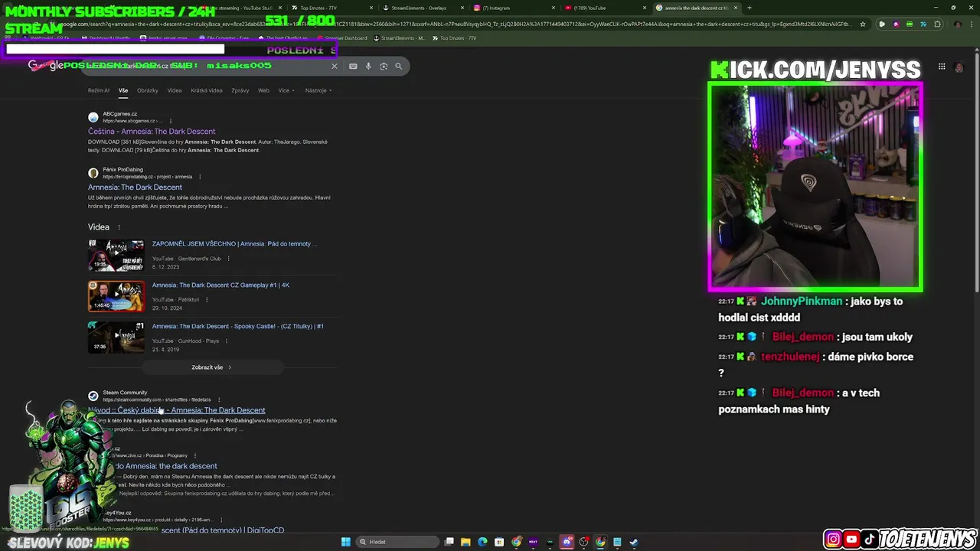Start voice search with the microphone icon
Image resolution: width=980 pixels, height=551 pixels.
coord(368,67)
